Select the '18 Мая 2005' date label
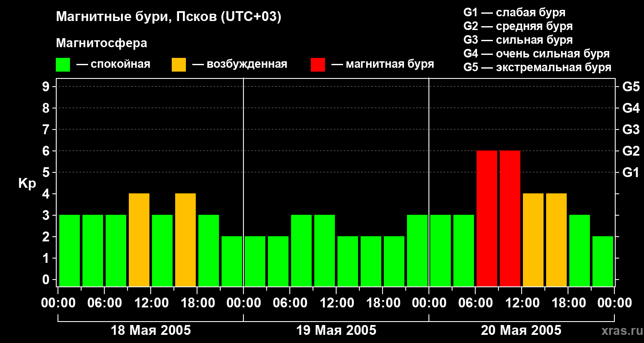Screen dimensions: 644x343 point(151,331)
